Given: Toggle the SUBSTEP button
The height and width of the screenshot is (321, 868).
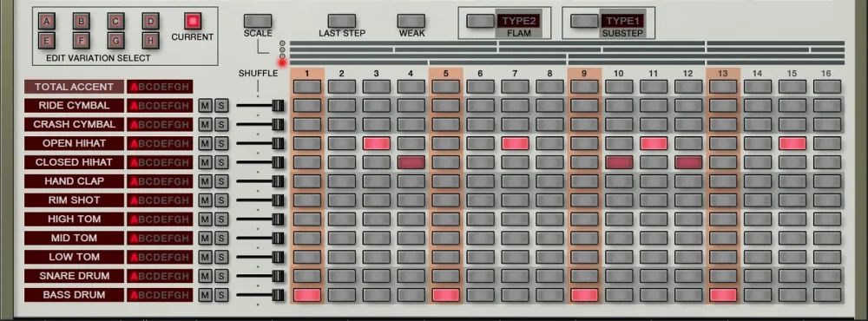Looking at the screenshot, I should tap(584, 21).
